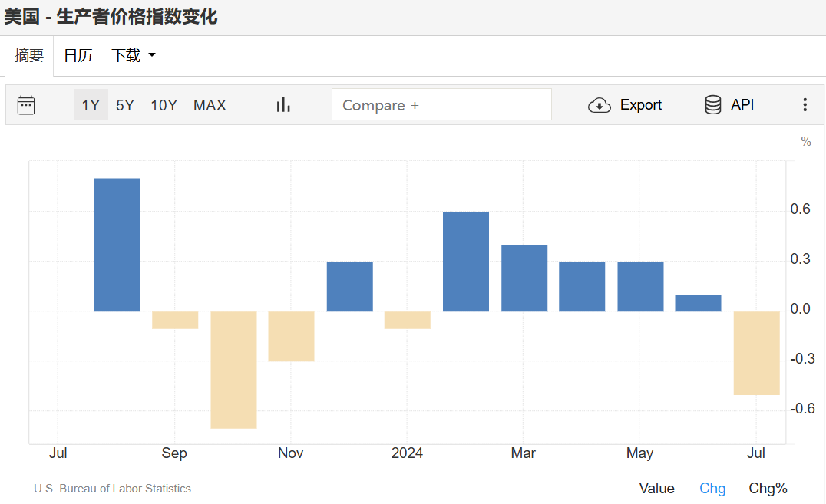826x504 pixels.
Task: Select the 10Y range control
Action: point(164,105)
